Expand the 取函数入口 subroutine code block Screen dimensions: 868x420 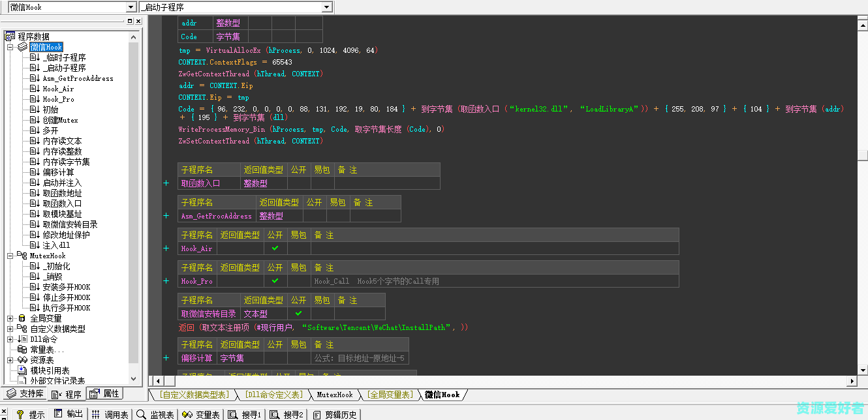click(x=166, y=183)
